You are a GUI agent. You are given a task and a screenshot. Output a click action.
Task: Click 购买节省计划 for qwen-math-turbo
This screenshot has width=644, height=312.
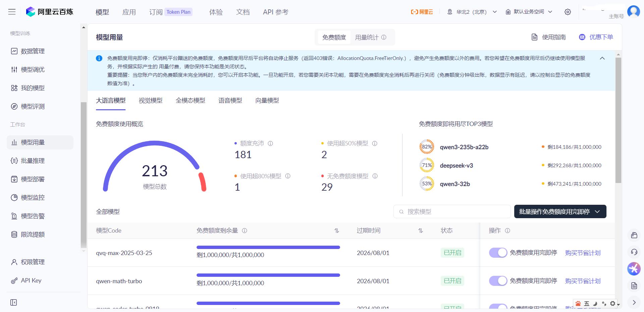[583, 281]
